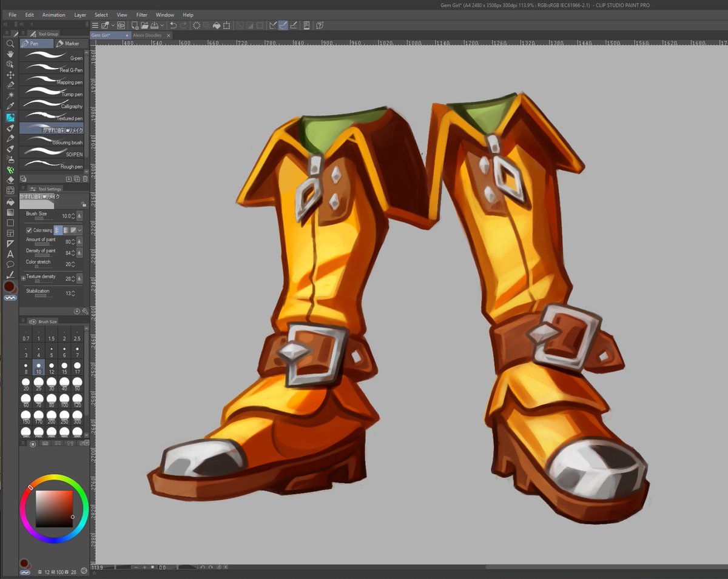Select the first color mixing mode button

coord(58,230)
